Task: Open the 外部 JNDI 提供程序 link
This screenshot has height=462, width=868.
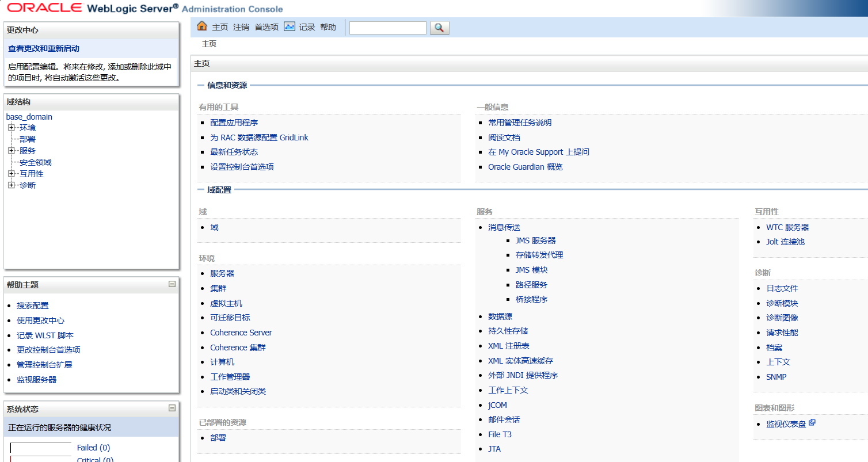Action: (x=523, y=375)
